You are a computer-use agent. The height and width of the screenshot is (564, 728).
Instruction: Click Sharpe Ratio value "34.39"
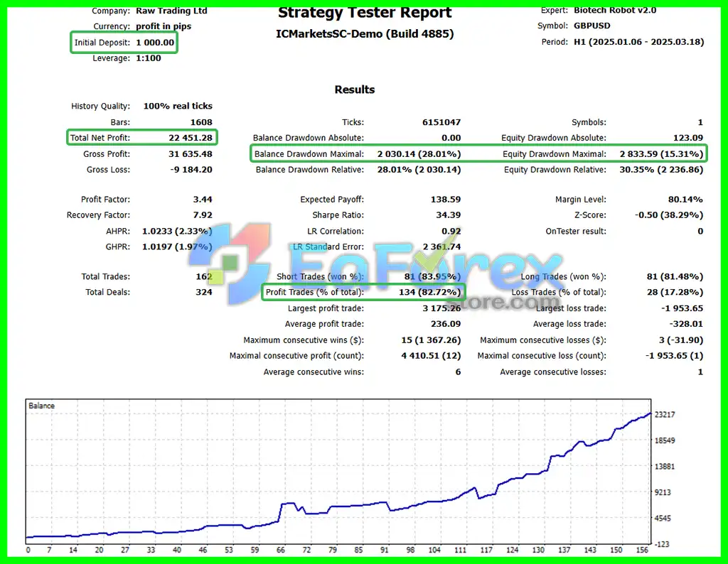point(449,215)
